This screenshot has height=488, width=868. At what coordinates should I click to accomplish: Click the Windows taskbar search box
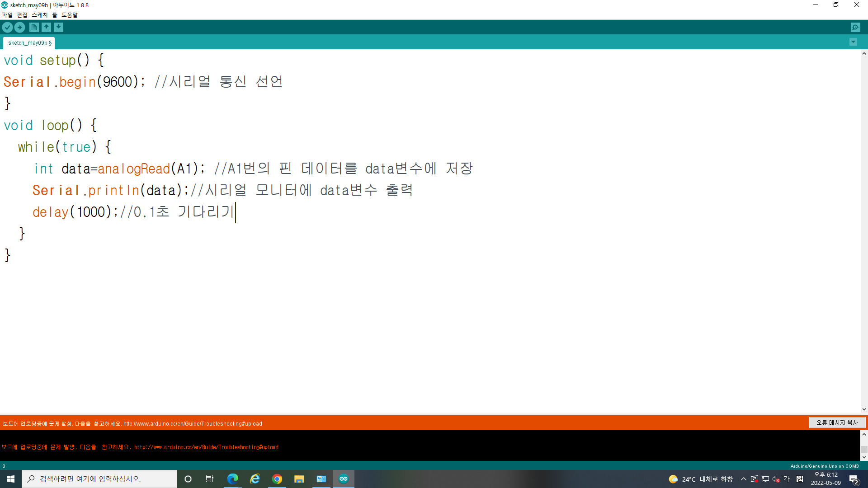(x=99, y=479)
